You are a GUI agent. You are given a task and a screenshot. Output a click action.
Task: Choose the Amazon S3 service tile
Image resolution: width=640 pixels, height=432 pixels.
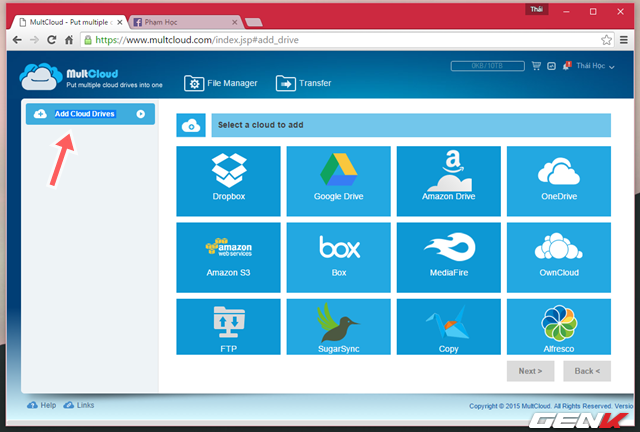pos(230,257)
